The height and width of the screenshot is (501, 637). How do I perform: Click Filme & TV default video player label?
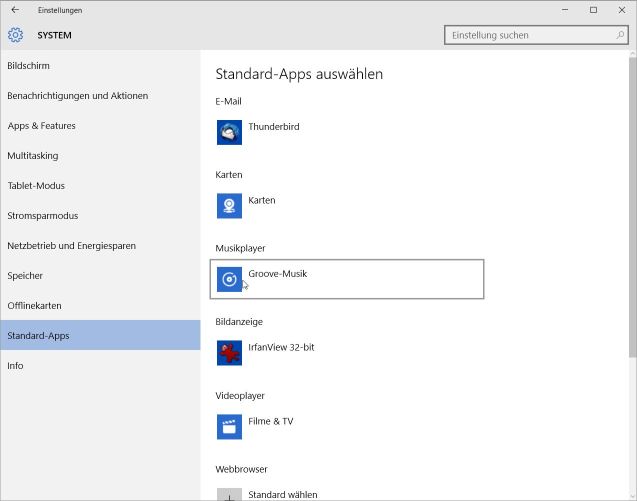coord(271,421)
